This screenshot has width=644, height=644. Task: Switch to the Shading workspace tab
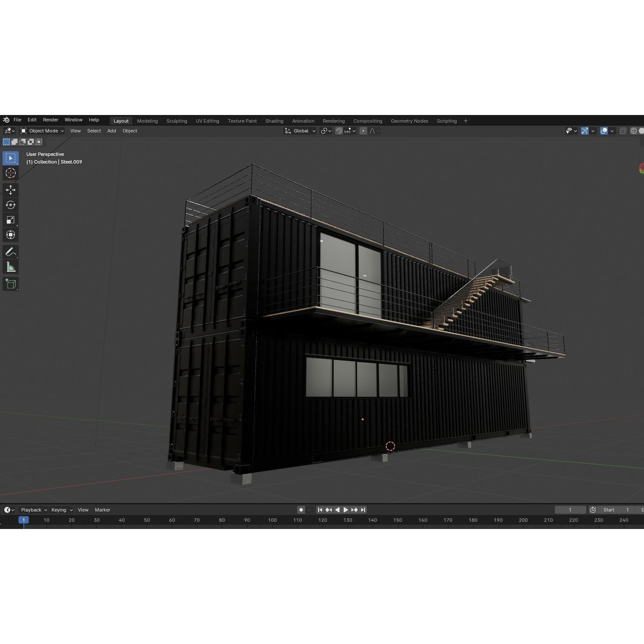274,121
